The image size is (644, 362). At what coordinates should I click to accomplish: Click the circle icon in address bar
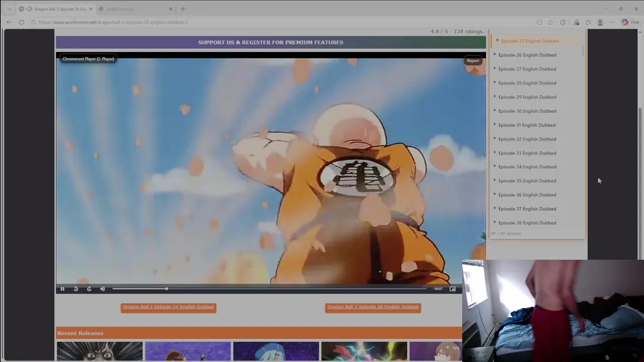tap(539, 22)
